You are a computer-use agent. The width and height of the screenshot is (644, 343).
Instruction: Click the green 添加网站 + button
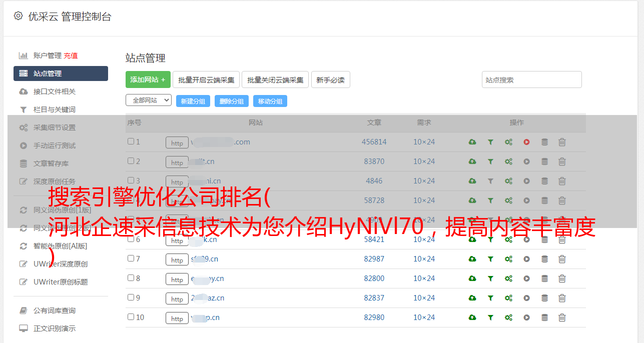click(x=148, y=79)
